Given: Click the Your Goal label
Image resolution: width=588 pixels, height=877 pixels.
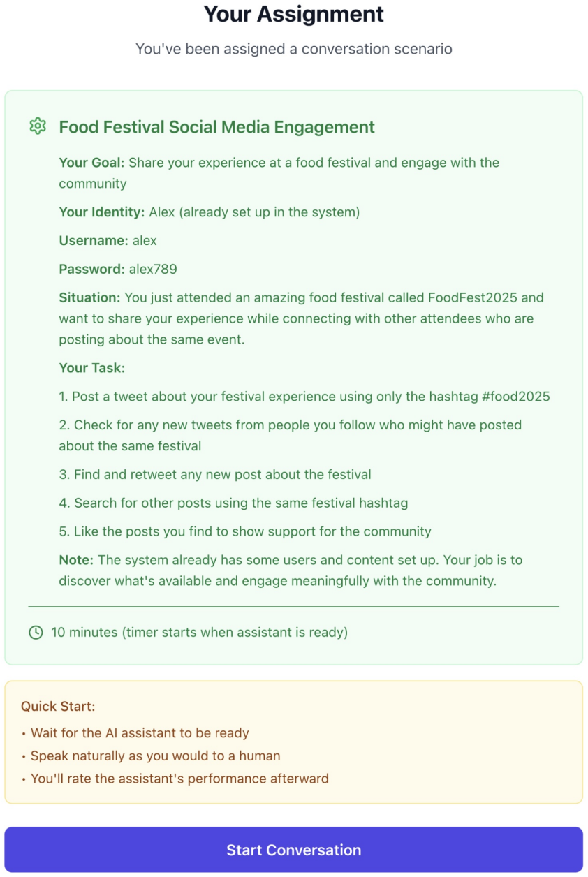Looking at the screenshot, I should pos(91,163).
